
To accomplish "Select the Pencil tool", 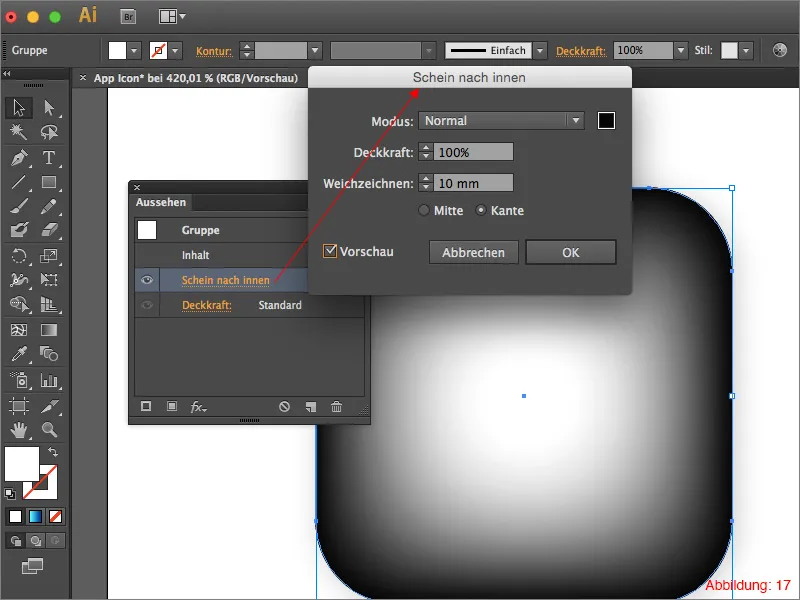I will click(49, 206).
